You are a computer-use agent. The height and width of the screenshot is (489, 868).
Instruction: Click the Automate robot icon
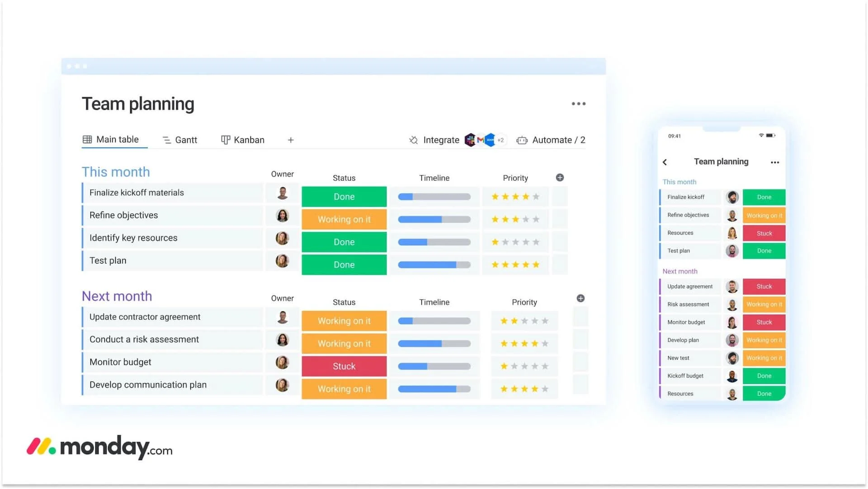point(522,140)
